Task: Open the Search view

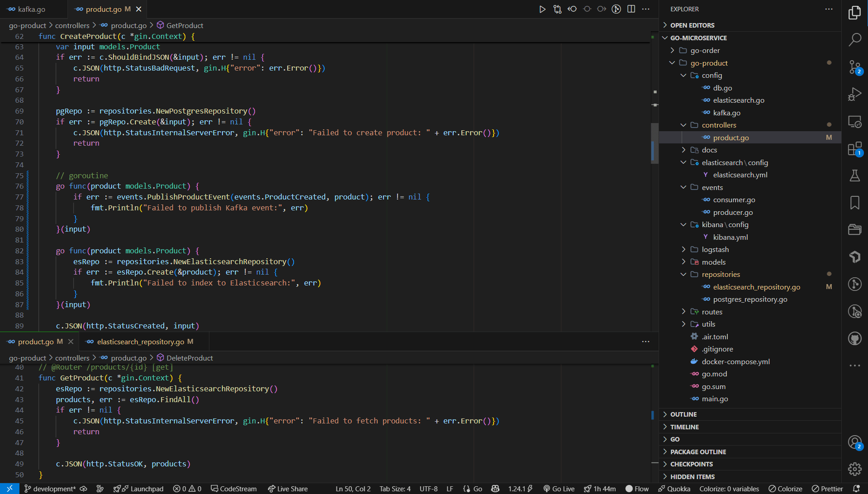Action: click(855, 40)
